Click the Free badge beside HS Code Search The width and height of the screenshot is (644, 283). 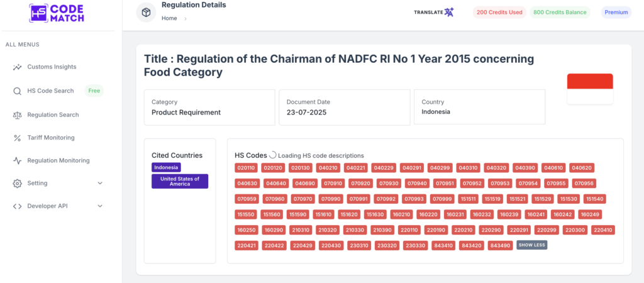click(x=94, y=91)
